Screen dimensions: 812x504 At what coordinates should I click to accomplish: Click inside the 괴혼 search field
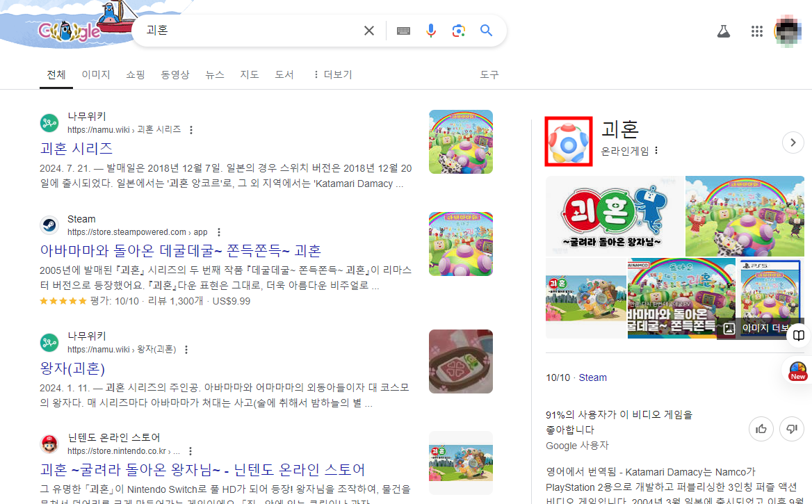point(249,31)
